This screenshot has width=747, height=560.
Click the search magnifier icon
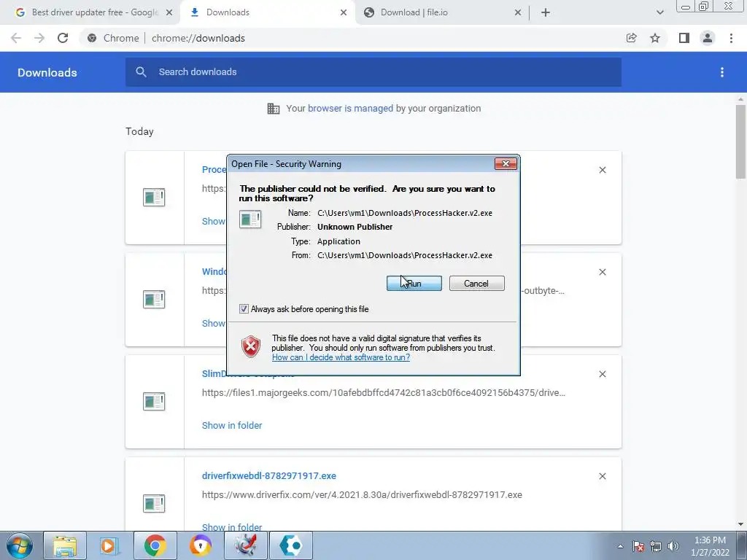141,72
